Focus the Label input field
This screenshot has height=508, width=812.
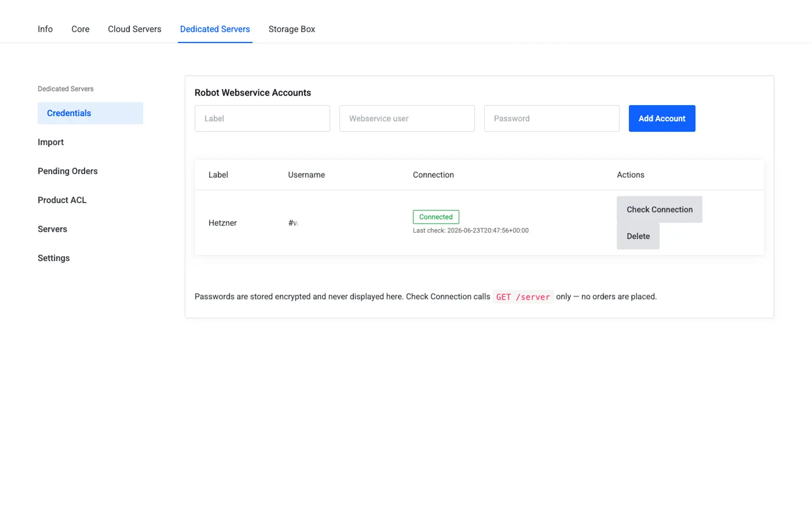coord(262,118)
